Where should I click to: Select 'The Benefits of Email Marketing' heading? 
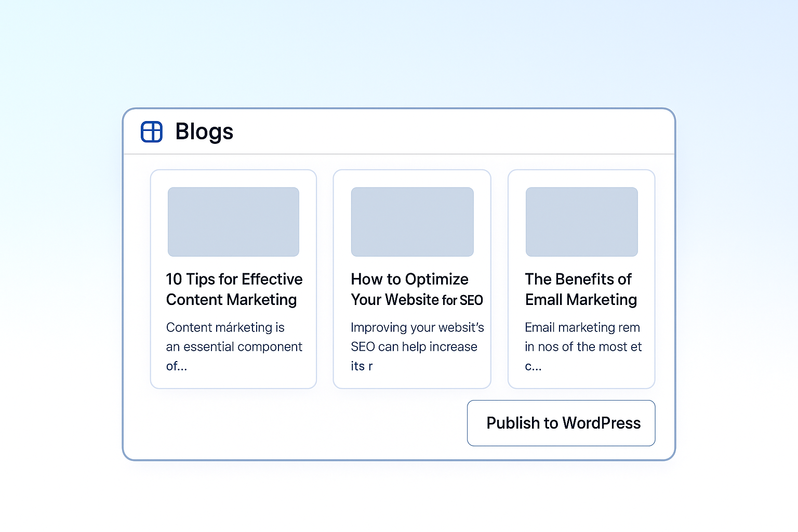coord(581,289)
